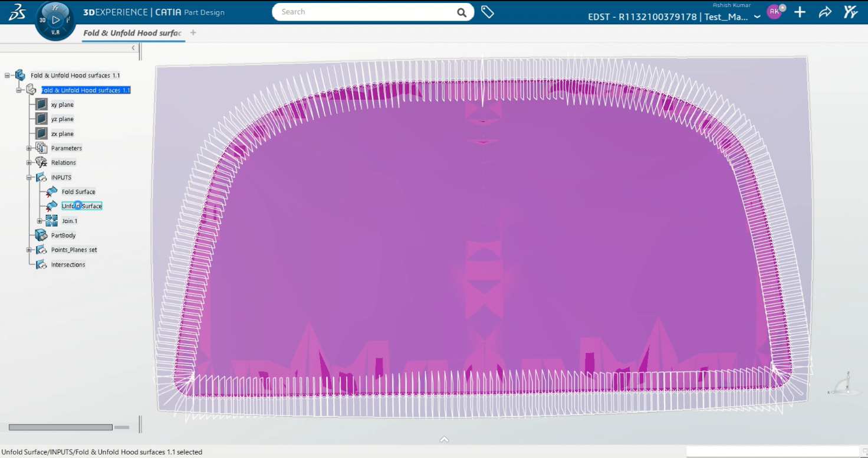The height and width of the screenshot is (458, 868).
Task: Collapse the INPUTS geometrical set
Action: coord(29,177)
